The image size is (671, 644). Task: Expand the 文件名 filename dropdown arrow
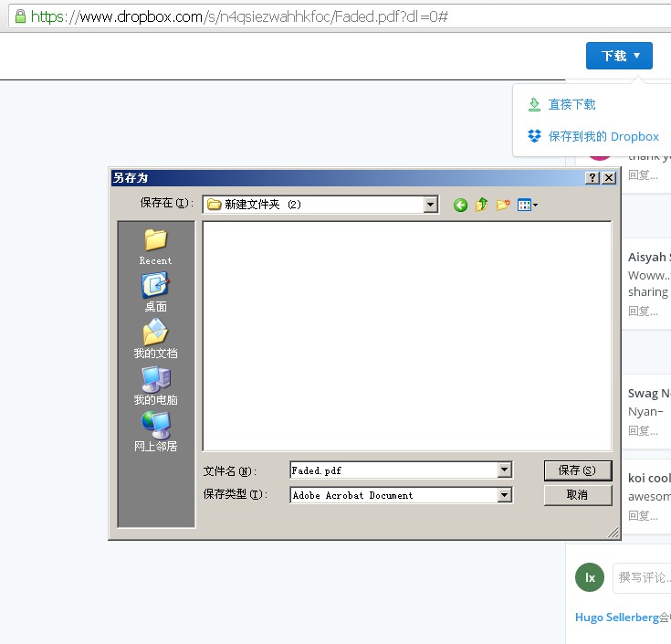point(505,470)
